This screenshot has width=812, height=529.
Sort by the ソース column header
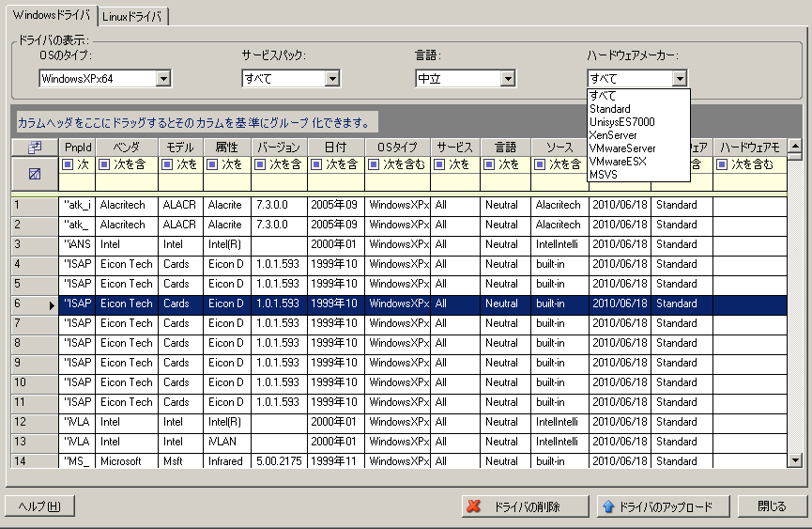point(559,148)
